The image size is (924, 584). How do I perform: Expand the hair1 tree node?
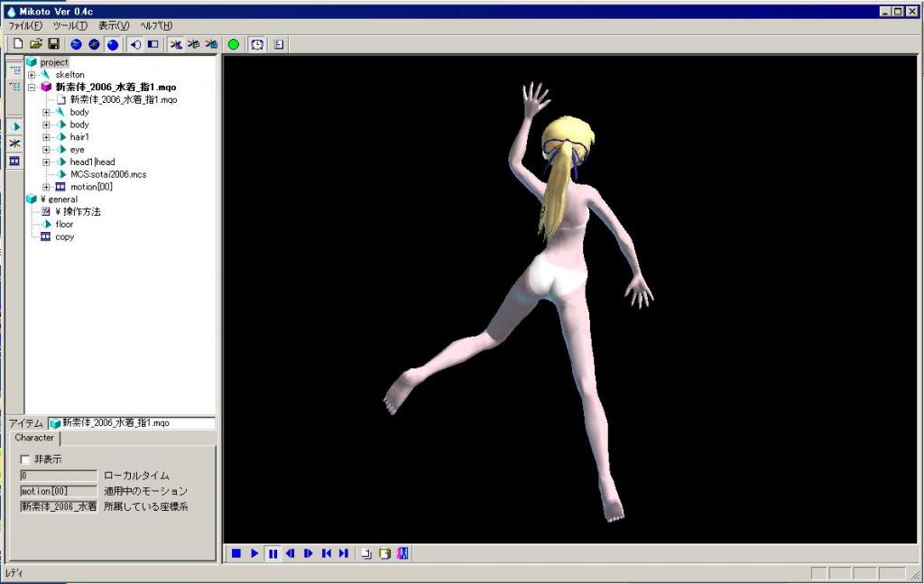pyautogui.click(x=46, y=137)
